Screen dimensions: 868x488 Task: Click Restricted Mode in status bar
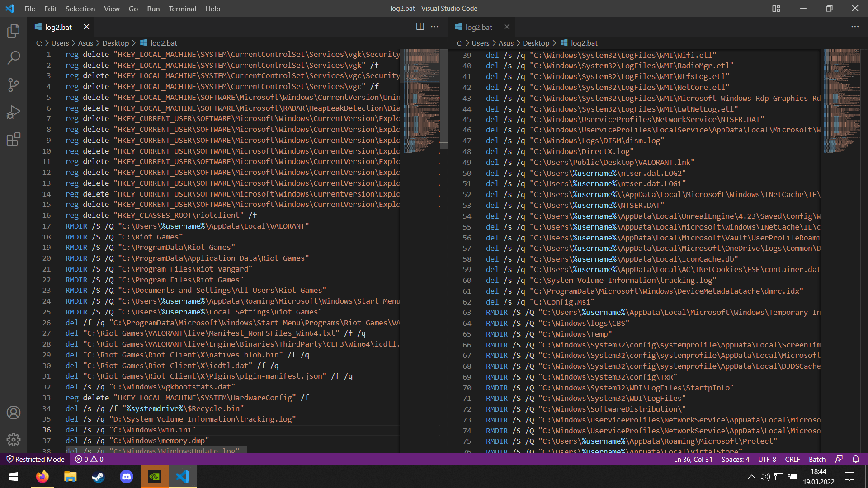pyautogui.click(x=35, y=459)
